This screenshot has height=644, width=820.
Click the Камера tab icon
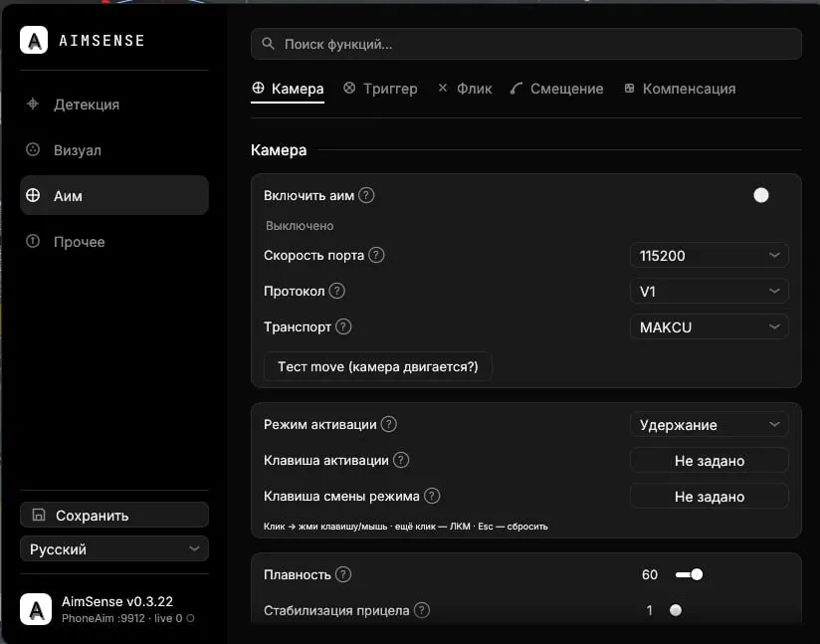click(x=259, y=88)
